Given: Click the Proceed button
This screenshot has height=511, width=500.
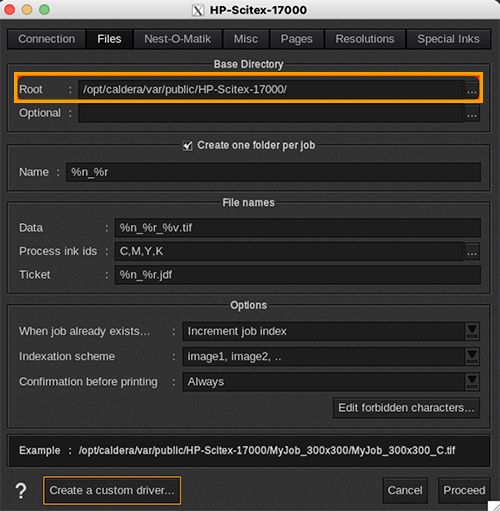Looking at the screenshot, I should click(x=464, y=490).
